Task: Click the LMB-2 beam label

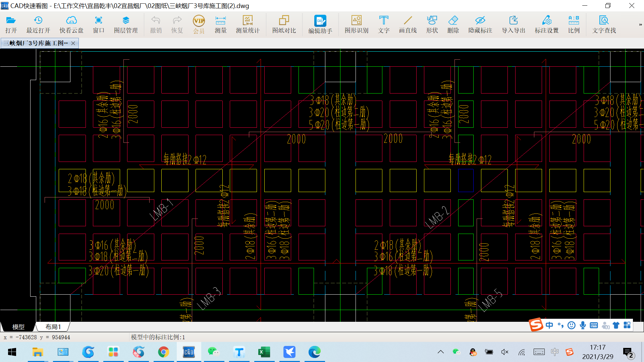Action: (x=437, y=217)
